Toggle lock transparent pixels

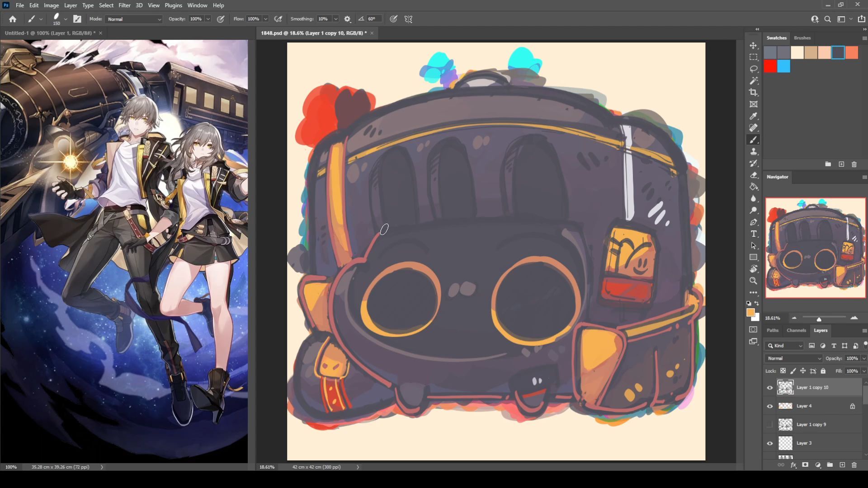point(783,371)
